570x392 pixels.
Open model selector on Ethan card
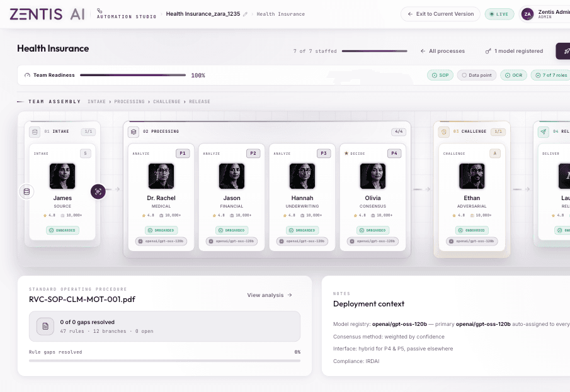472,241
